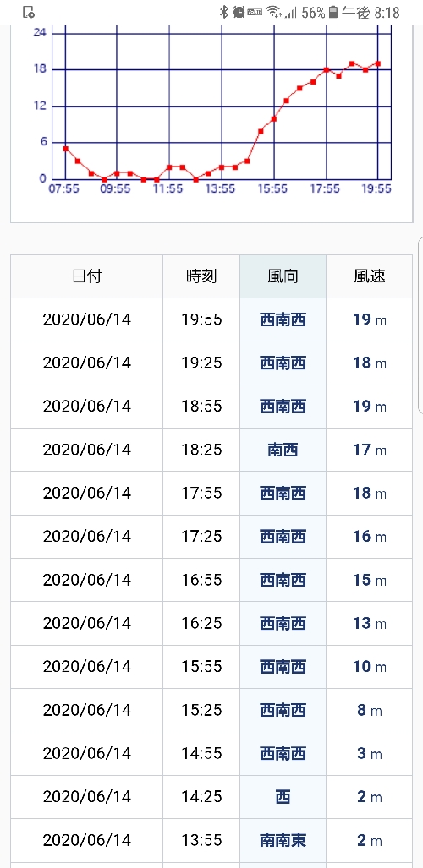Tap the alarm clock status icon
Viewport: 423px width, 868px height.
click(x=239, y=12)
